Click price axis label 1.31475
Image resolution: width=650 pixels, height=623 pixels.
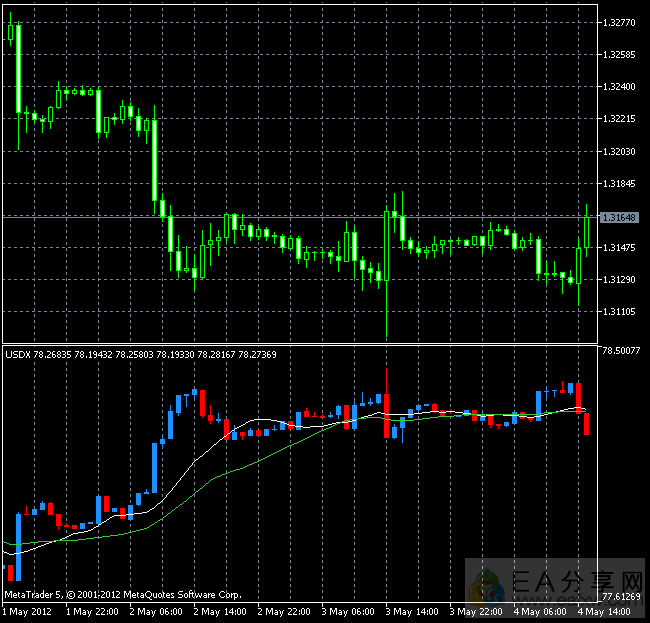pos(619,247)
